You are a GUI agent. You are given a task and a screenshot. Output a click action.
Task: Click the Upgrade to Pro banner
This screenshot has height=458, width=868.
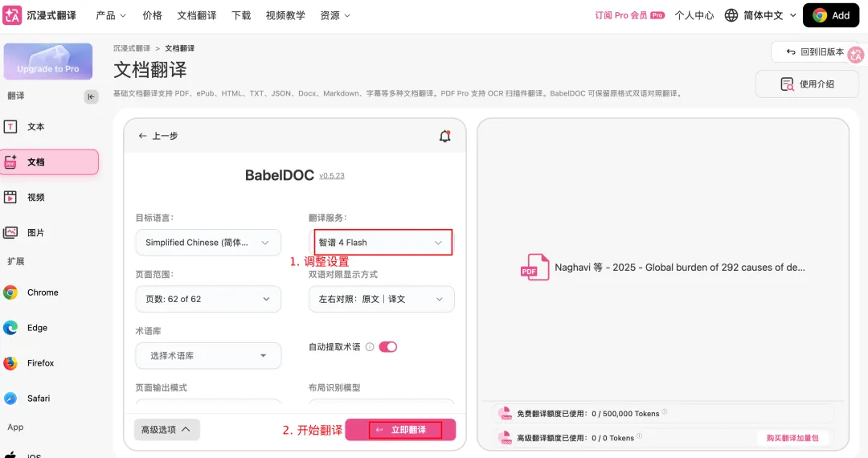click(x=48, y=61)
